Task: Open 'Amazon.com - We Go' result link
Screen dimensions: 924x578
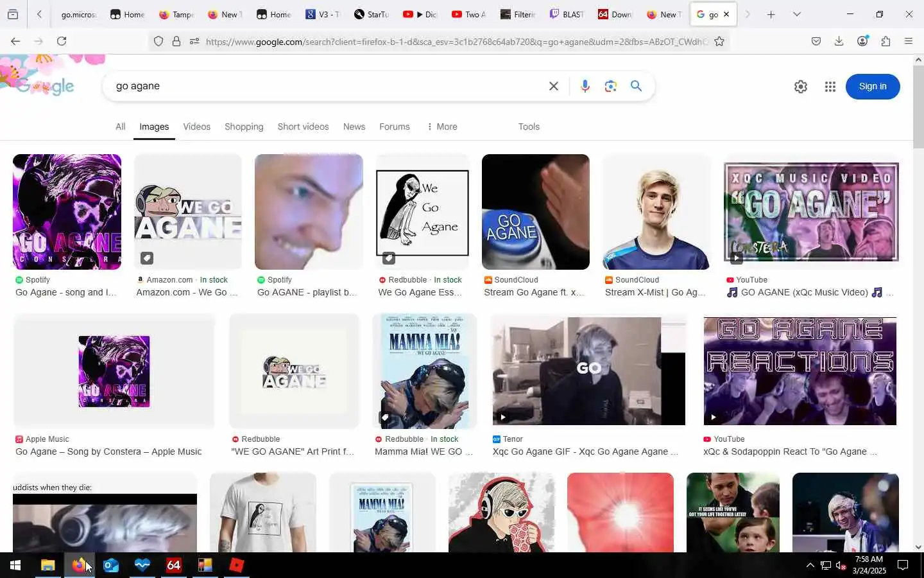Action: (187, 292)
